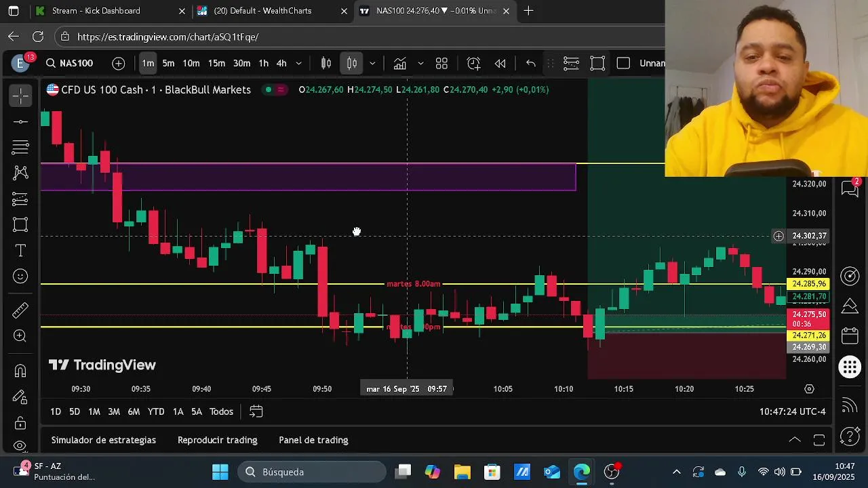The image size is (868, 488).
Task: Set date range to 3M
Action: (114, 411)
